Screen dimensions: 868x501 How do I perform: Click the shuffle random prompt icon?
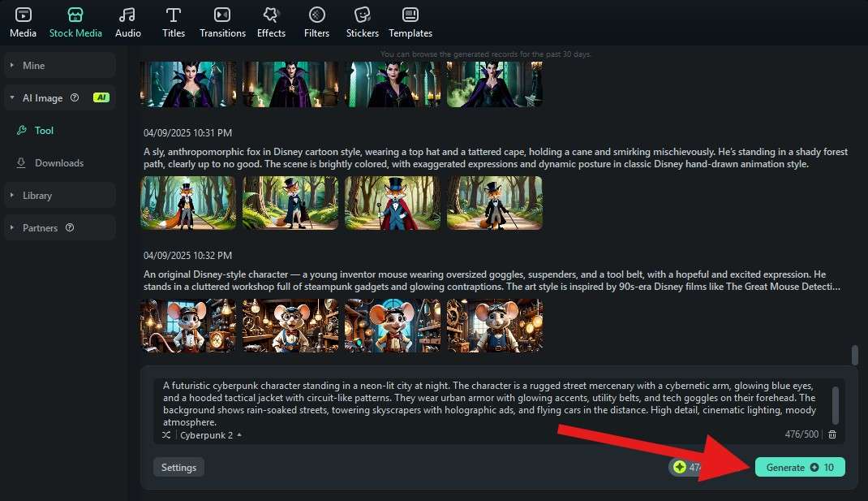click(166, 435)
